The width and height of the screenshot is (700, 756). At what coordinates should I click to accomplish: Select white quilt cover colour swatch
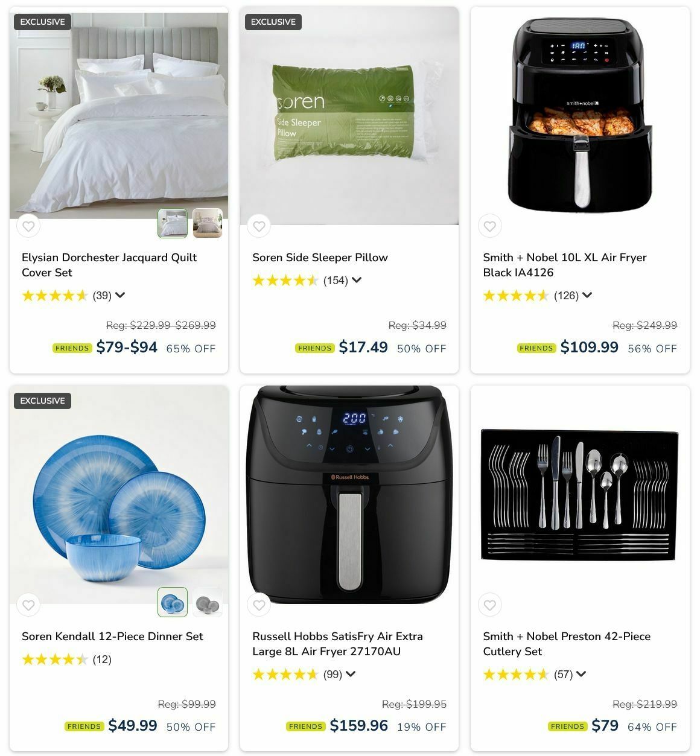[173, 223]
